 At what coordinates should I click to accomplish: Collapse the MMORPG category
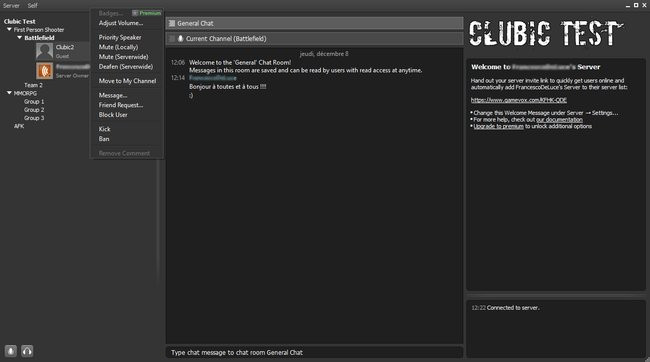pos(9,93)
